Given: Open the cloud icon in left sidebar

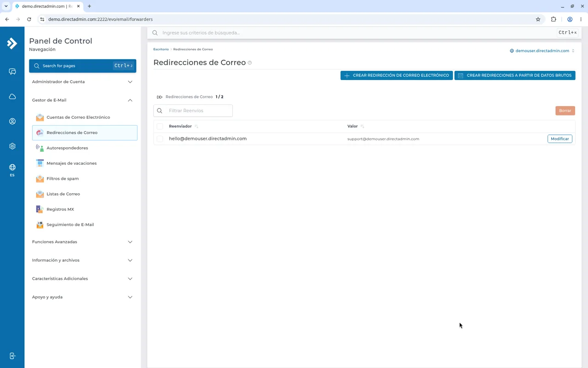Looking at the screenshot, I should 12,97.
